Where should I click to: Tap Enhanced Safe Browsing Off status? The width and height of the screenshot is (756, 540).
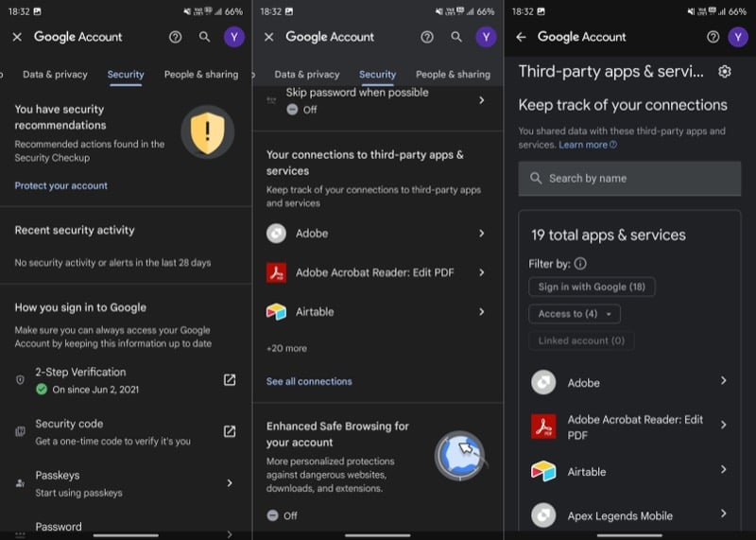(x=282, y=515)
